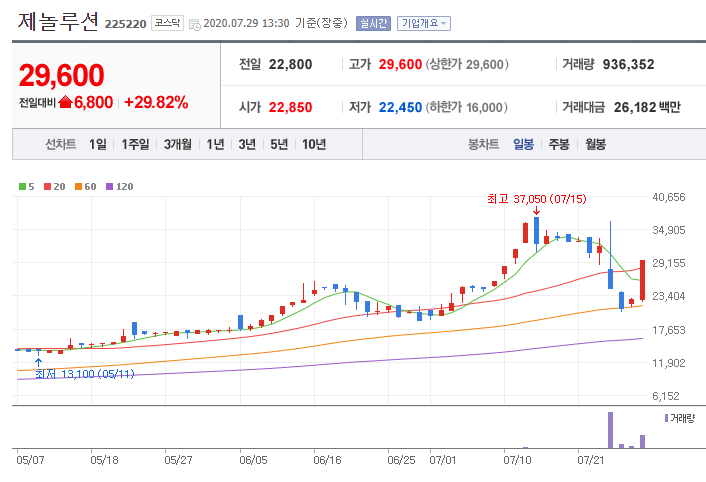Click the 코스닥 market badge
Screen dimensions: 706x482
167,23
